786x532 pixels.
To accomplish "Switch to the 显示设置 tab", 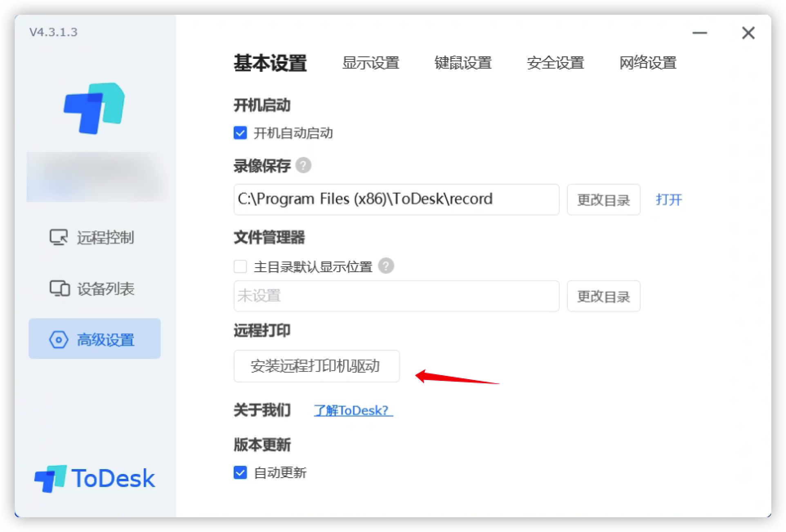I will 370,63.
